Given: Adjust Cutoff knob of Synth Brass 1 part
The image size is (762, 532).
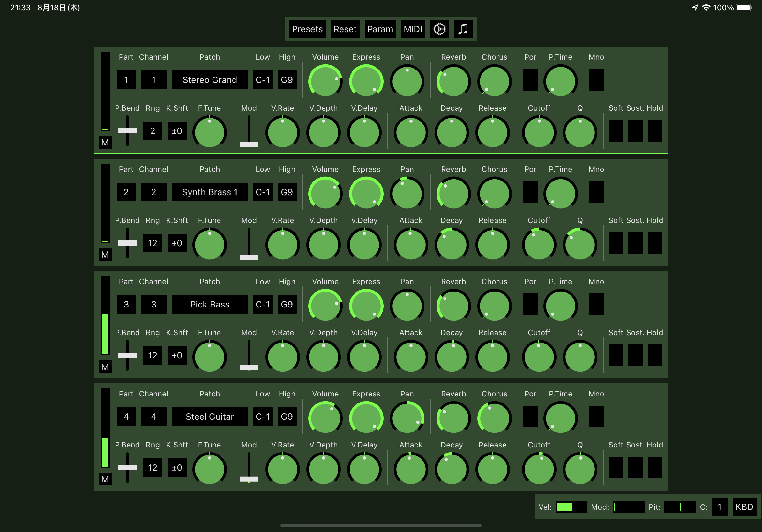Looking at the screenshot, I should pyautogui.click(x=539, y=244).
